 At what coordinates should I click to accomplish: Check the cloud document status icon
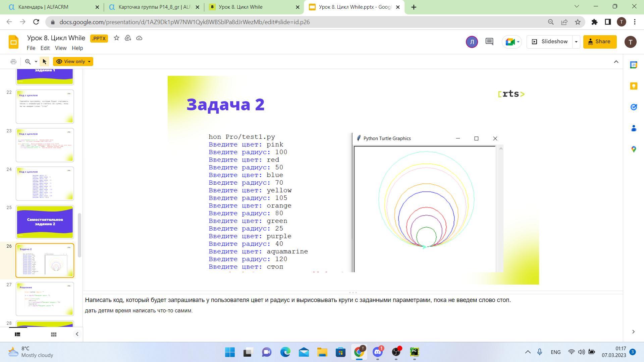coord(139,38)
